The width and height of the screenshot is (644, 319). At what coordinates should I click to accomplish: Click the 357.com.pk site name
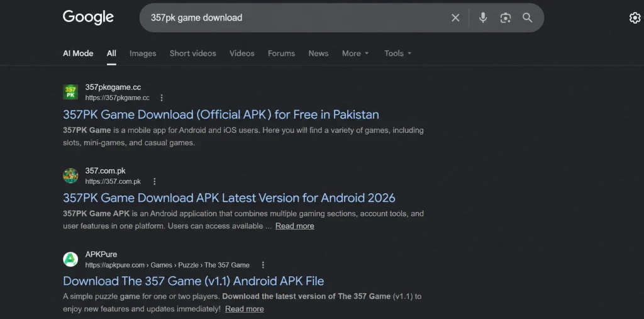click(106, 171)
